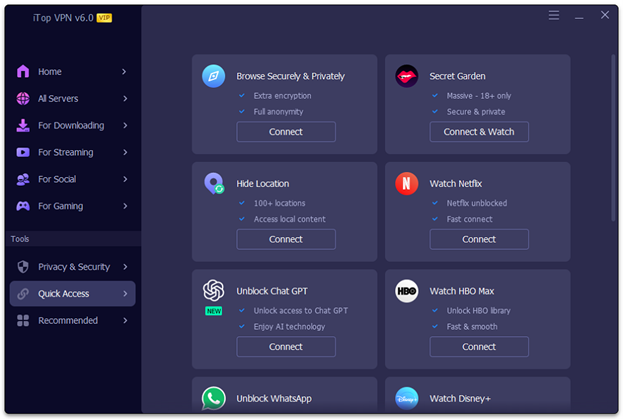The image size is (623, 419).
Task: Expand the Recommended chevron
Action: point(125,321)
